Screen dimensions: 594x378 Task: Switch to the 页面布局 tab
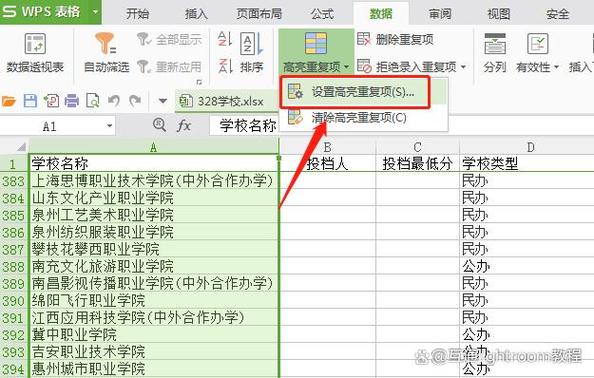(259, 14)
